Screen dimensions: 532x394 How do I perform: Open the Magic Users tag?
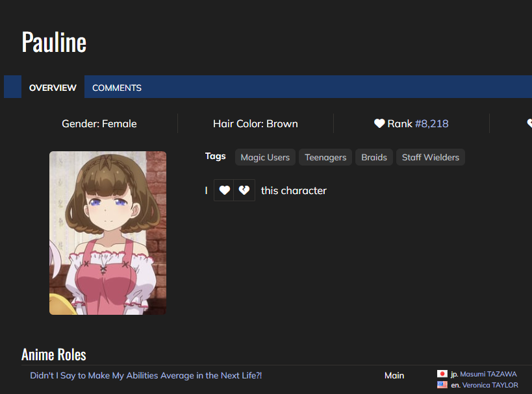click(265, 157)
